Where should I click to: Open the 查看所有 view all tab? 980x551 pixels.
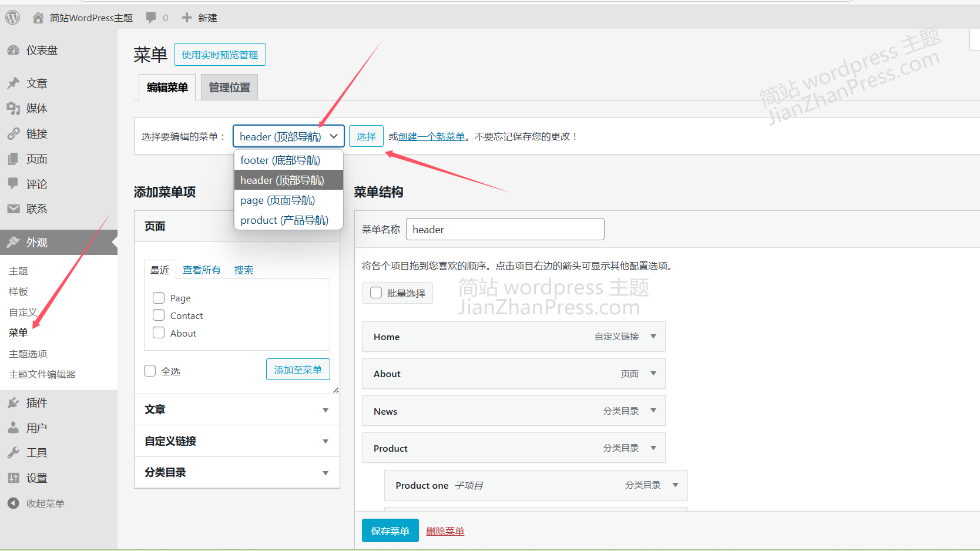point(202,270)
